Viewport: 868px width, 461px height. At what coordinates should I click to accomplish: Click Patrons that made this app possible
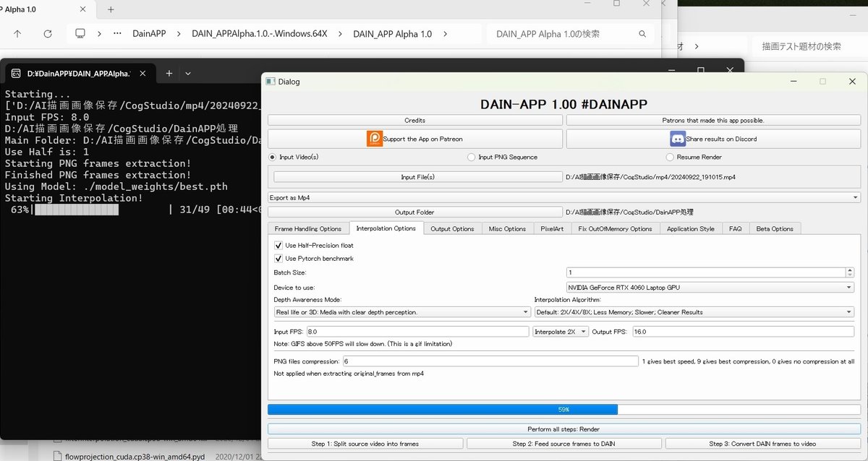[x=712, y=120]
